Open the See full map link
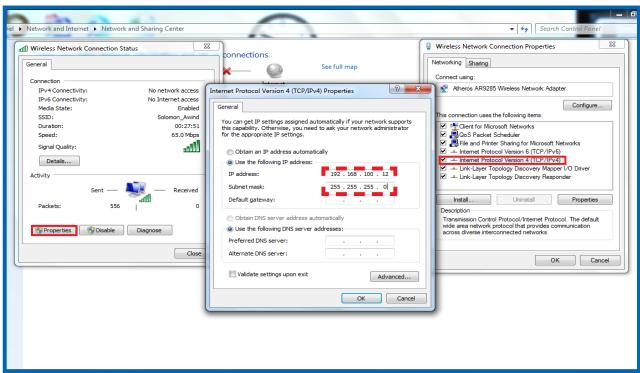 click(339, 67)
